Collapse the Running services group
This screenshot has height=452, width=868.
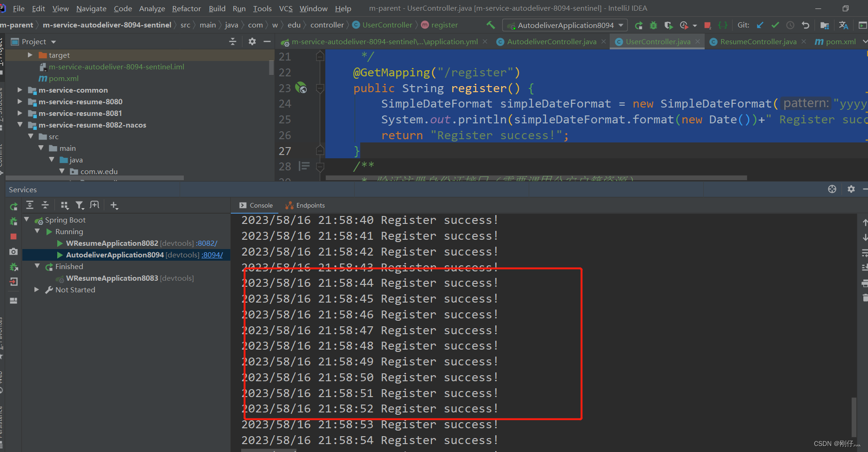click(37, 231)
